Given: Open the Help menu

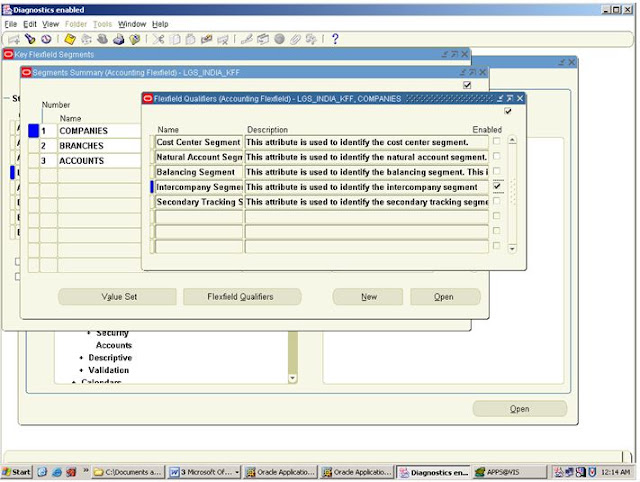Looking at the screenshot, I should [160, 24].
